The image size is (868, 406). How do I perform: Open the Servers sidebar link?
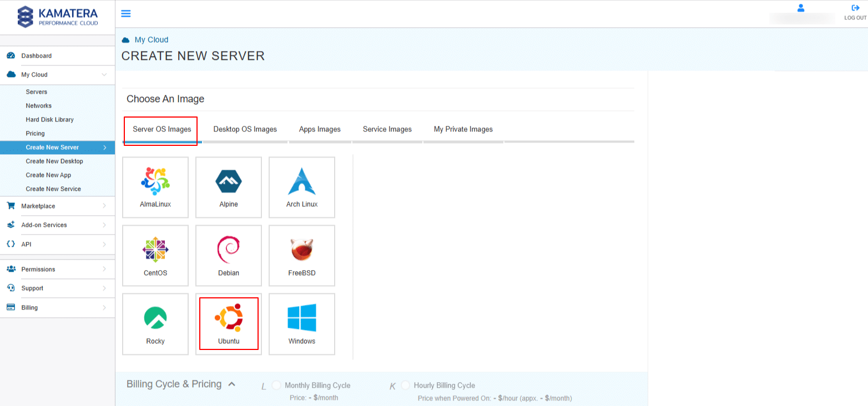tap(37, 92)
